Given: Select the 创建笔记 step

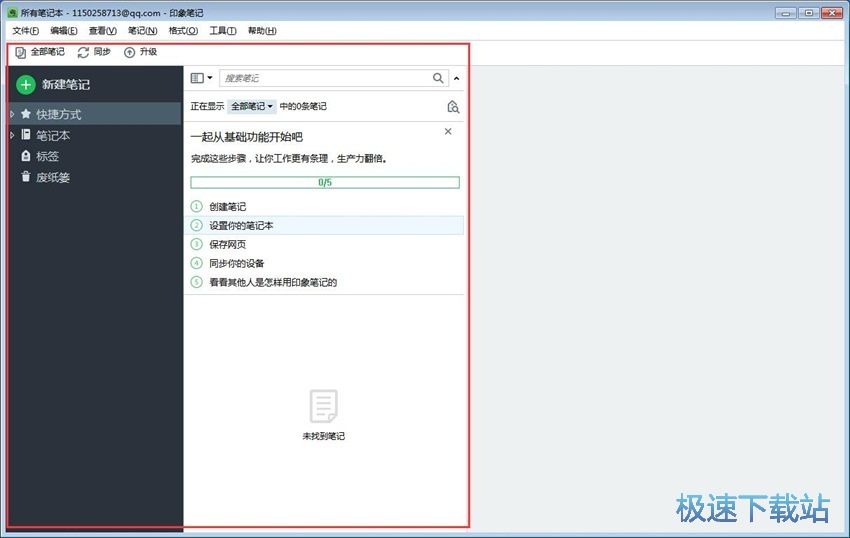Looking at the screenshot, I should click(x=228, y=207).
